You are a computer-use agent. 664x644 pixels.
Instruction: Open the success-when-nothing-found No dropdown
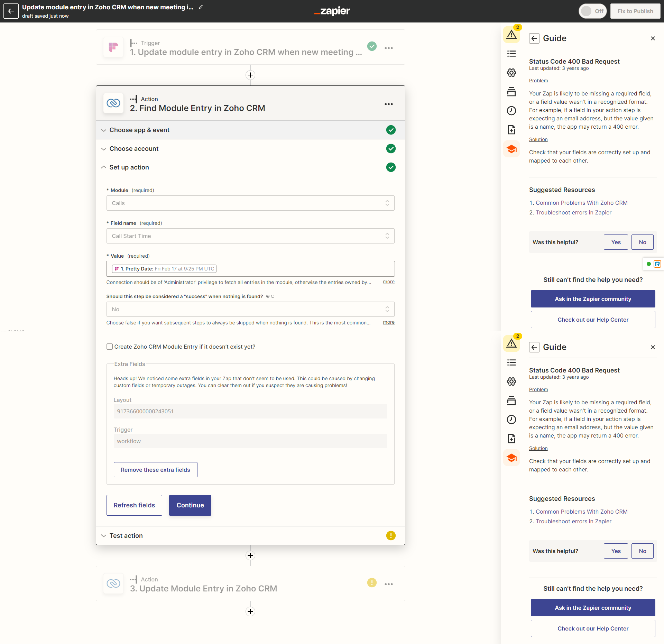pos(250,309)
